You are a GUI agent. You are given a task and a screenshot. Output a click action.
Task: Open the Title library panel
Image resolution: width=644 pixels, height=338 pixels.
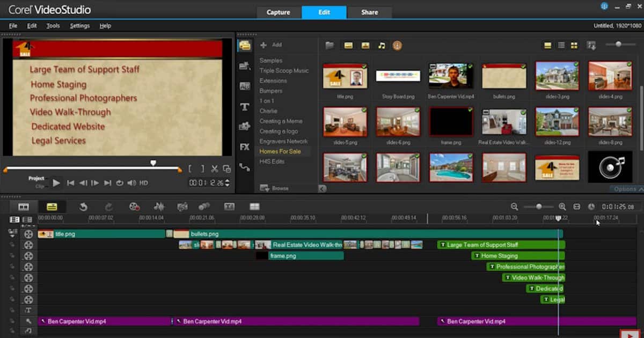point(245,107)
